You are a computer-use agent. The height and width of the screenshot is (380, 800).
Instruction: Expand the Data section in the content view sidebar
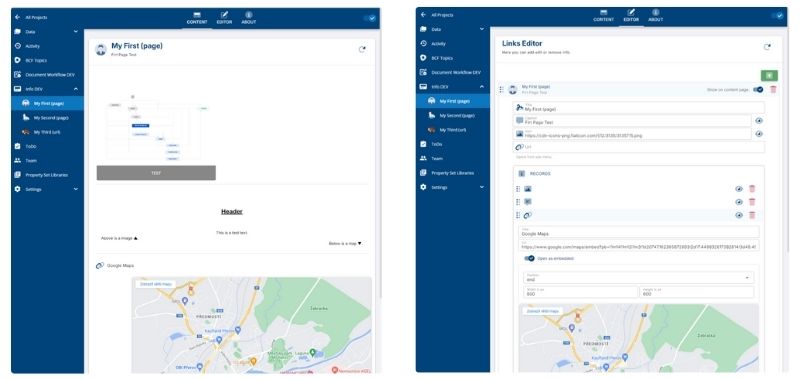pyautogui.click(x=76, y=32)
